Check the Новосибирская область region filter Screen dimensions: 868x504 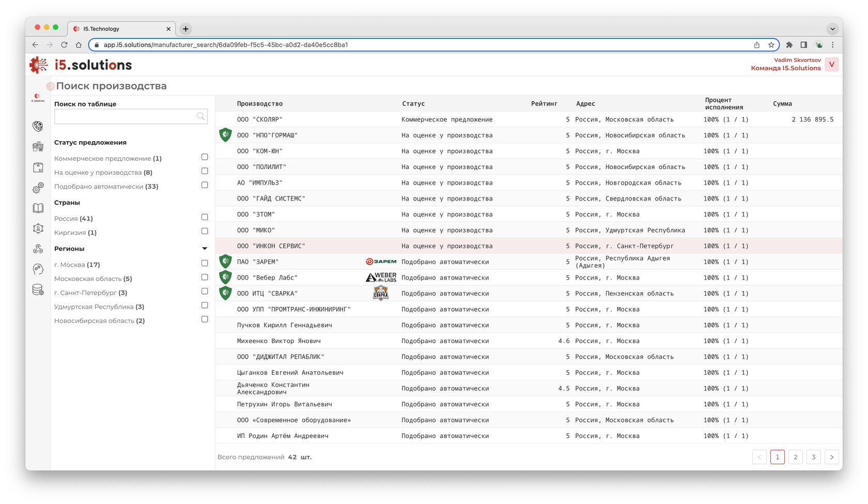pos(205,319)
